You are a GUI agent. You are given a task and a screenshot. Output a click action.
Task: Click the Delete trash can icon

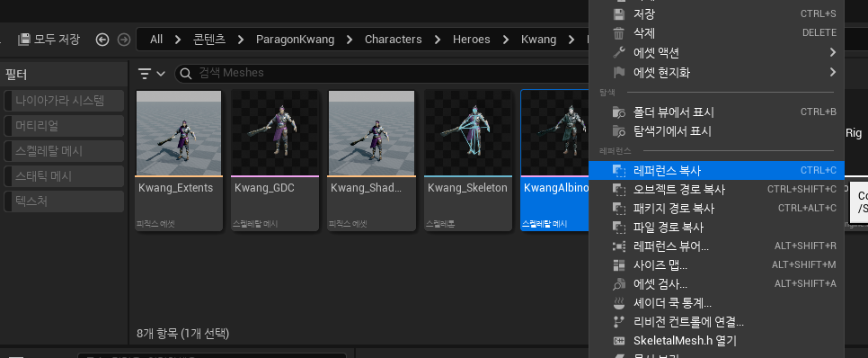pos(619,33)
